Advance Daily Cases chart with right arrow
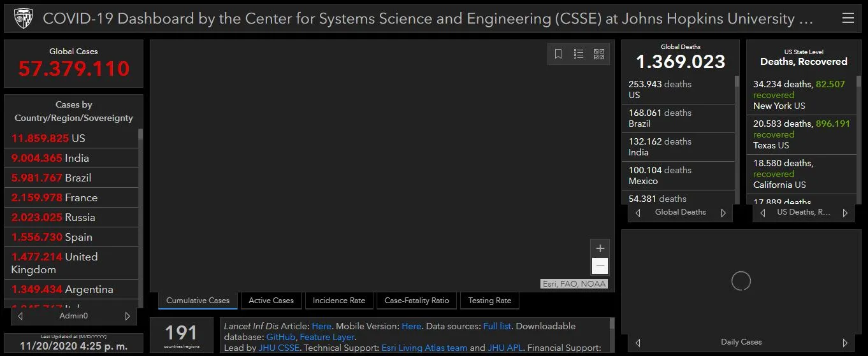 coord(845,343)
